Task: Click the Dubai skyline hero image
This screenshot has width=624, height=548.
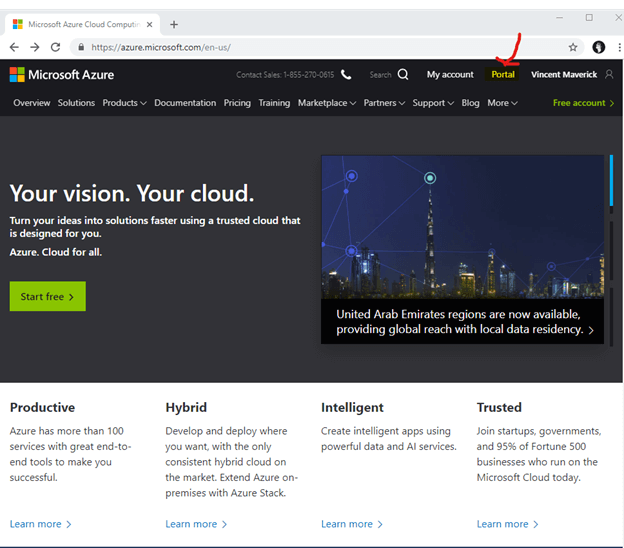Action: point(462,227)
